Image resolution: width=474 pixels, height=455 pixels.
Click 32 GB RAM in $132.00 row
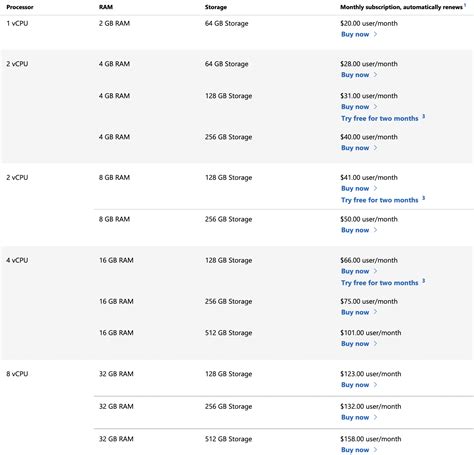pyautogui.click(x=116, y=406)
